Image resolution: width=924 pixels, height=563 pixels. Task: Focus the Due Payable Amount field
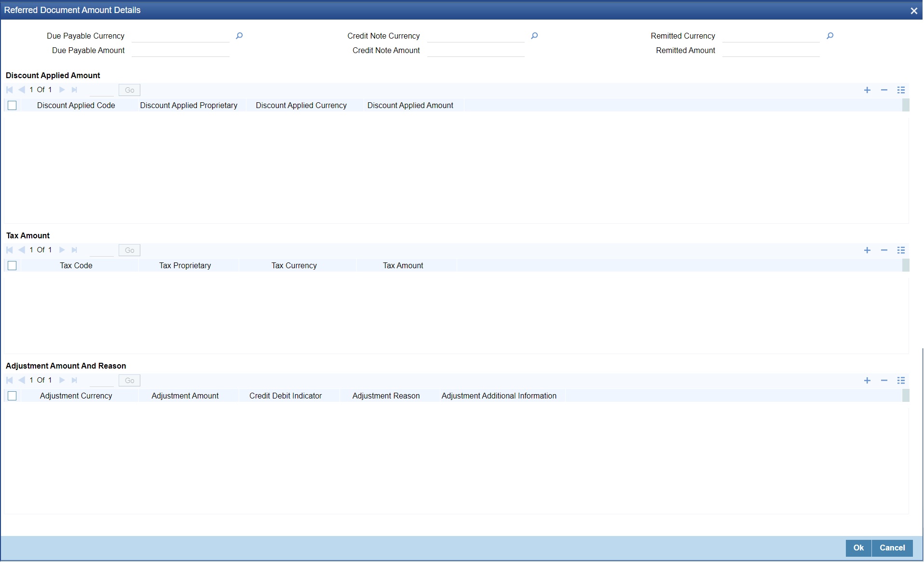(x=180, y=51)
